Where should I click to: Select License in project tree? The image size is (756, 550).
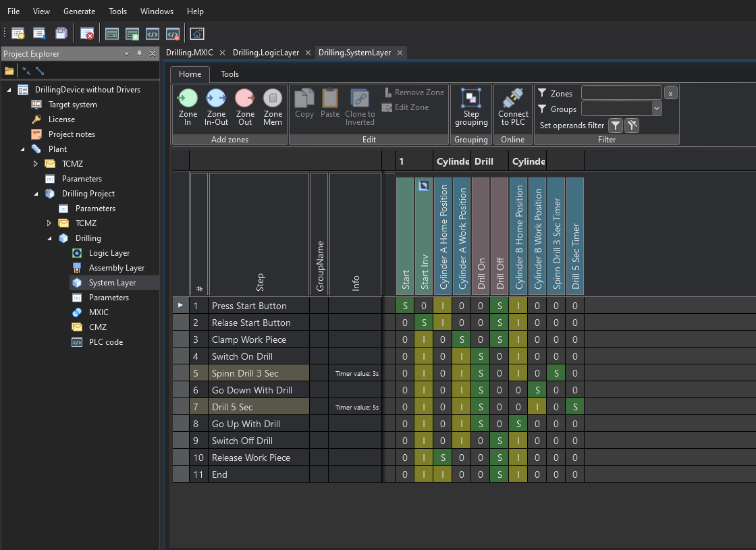tap(61, 119)
